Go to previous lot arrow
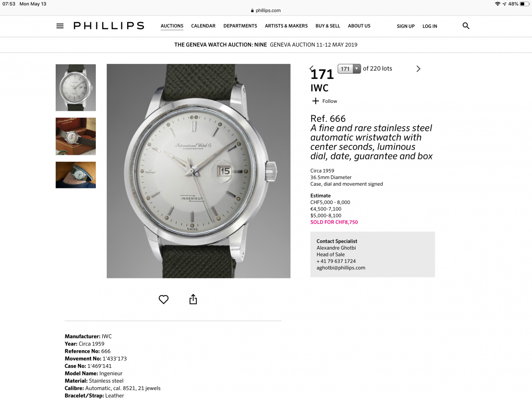 (311, 68)
